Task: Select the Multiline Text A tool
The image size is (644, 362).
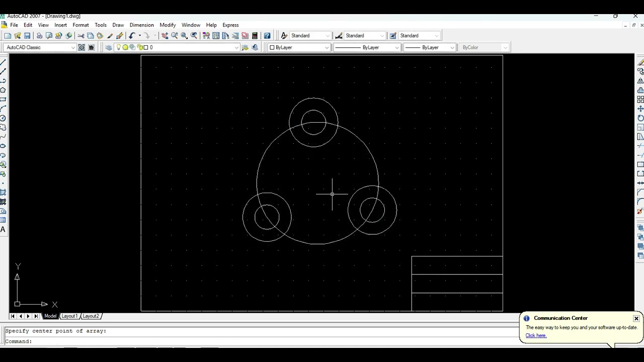Action: pos(3,230)
